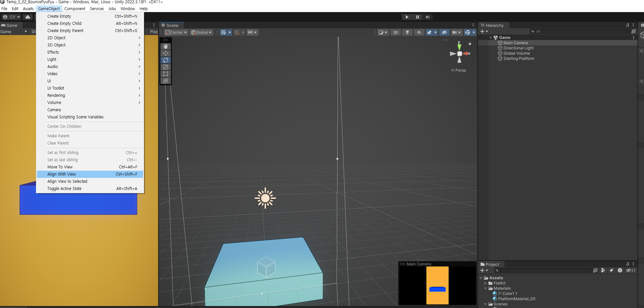Toggle hidden objects visibility in Scene
The image size is (644, 308).
tap(444, 32)
